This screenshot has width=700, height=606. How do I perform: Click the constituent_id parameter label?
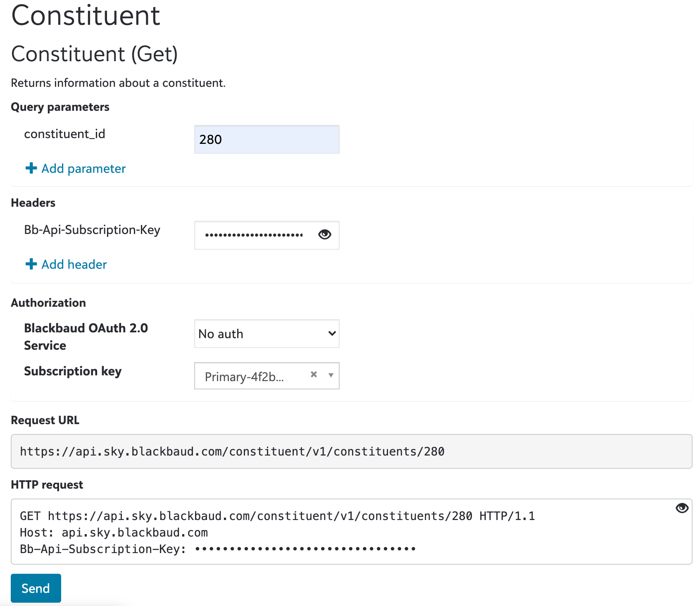tap(65, 134)
